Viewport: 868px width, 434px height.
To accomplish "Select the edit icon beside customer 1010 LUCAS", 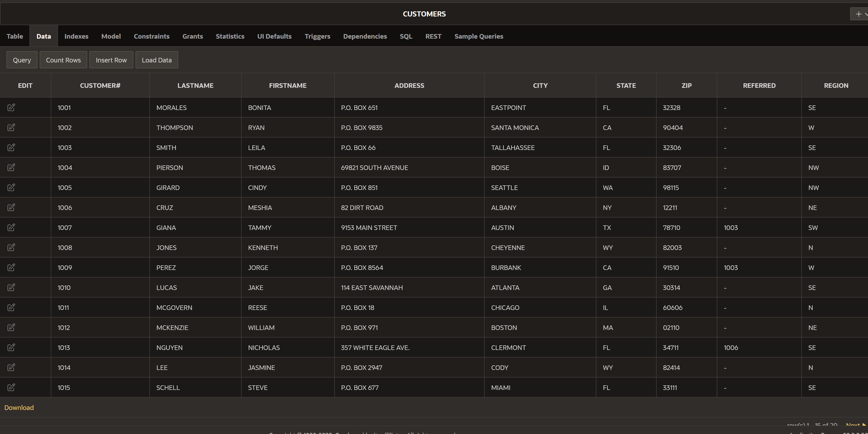I will [11, 287].
